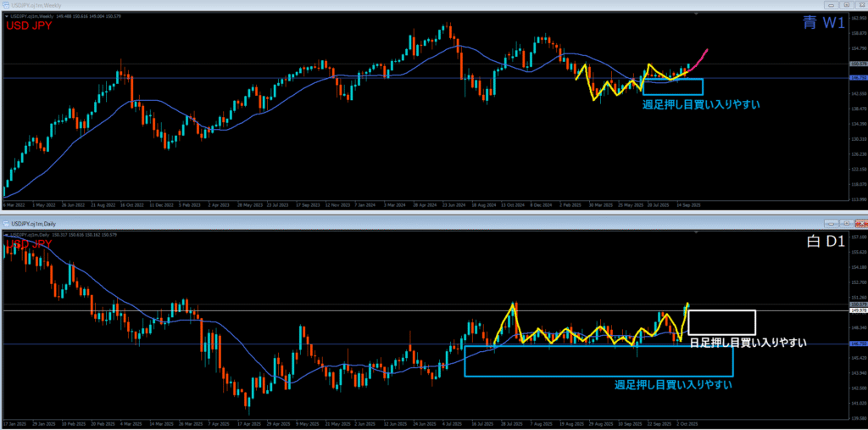Screen dimensions: 868x430
Task: Expand one-click trading arrow on Weekly chart
Action: tap(7, 15)
